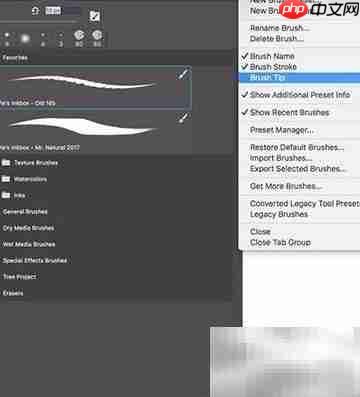The image size is (360, 397).
Task: Click brush tool icon beside Old NS stroke
Action: tap(184, 74)
